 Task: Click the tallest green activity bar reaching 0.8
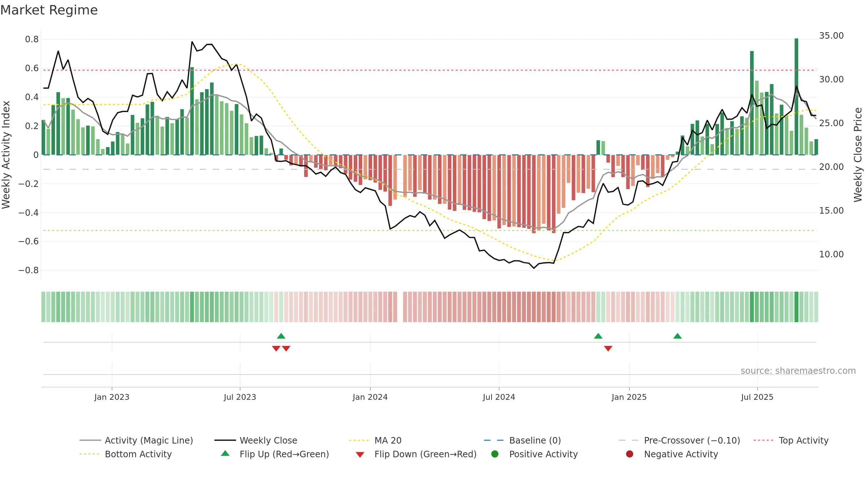point(796,97)
